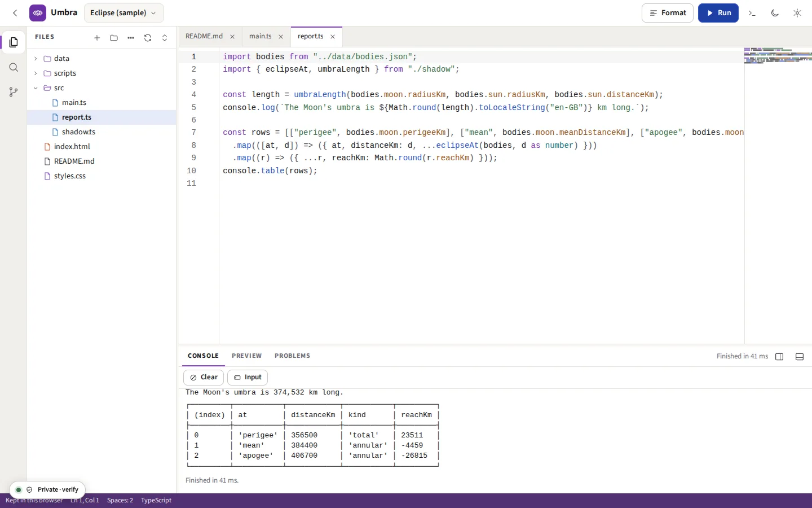Open the Eclipse (sample) project dropdown
The width and height of the screenshot is (812, 508).
(123, 12)
